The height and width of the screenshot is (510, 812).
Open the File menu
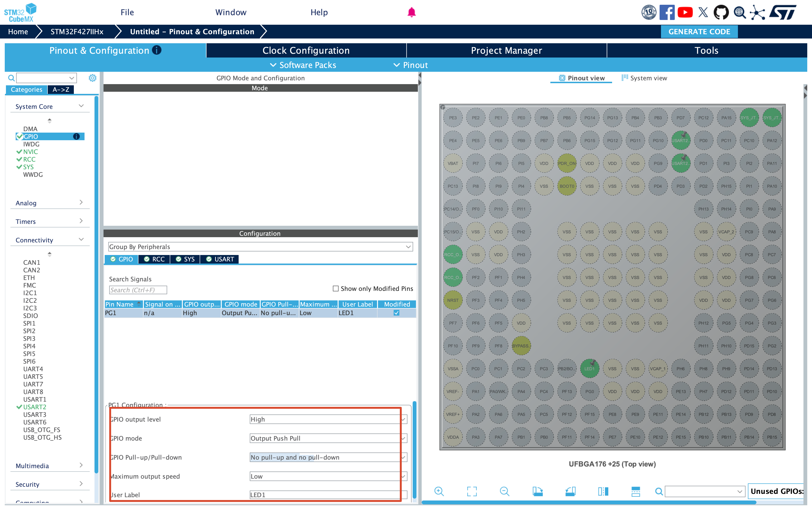(127, 13)
